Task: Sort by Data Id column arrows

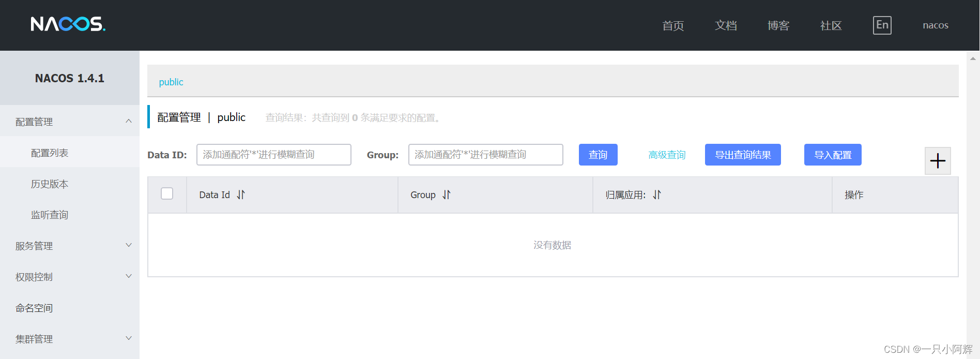Action: 241,195
